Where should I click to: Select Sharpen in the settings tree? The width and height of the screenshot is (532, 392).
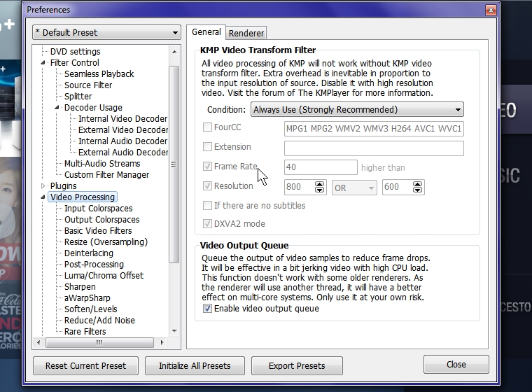[80, 287]
